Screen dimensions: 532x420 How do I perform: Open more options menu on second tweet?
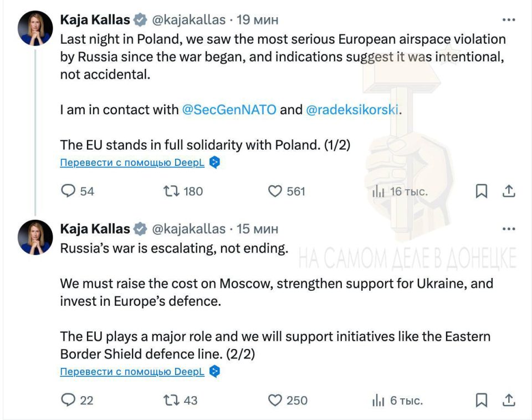[x=508, y=229]
